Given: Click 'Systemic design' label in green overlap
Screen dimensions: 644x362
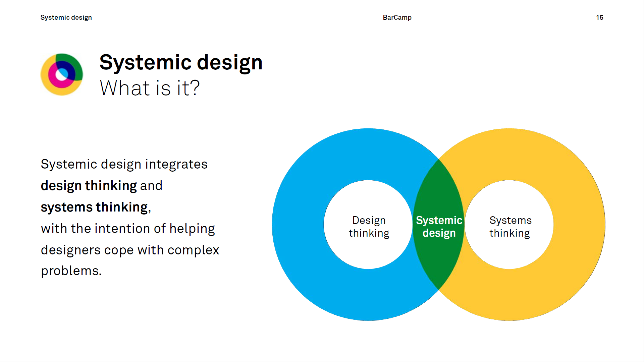Looking at the screenshot, I should point(439,227).
